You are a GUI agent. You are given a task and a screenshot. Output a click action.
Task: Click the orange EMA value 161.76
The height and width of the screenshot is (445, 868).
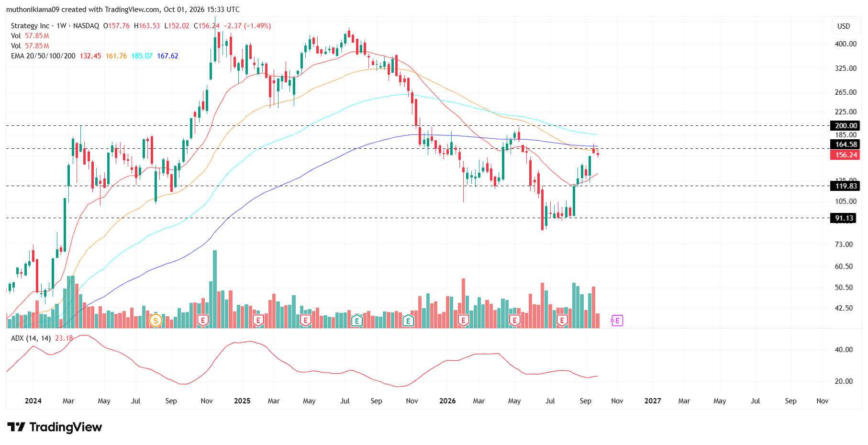(x=116, y=56)
